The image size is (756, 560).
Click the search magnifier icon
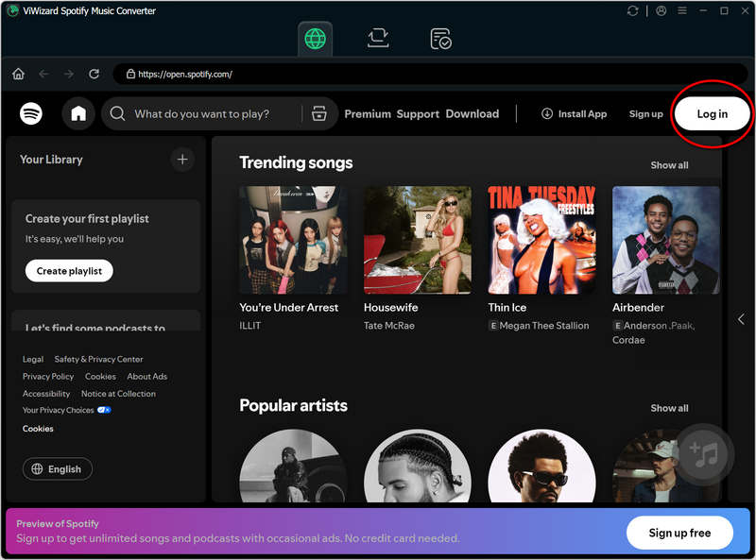117,113
